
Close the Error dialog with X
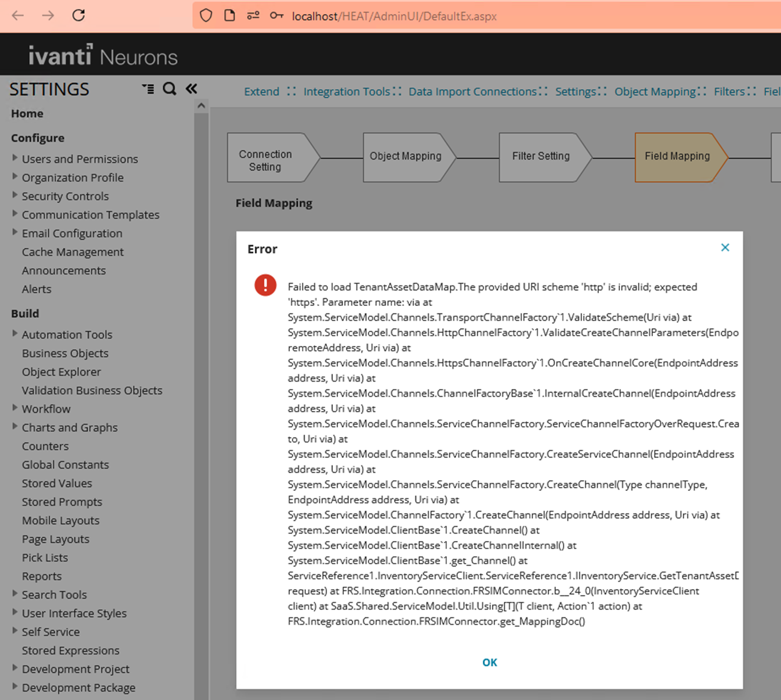click(x=725, y=248)
